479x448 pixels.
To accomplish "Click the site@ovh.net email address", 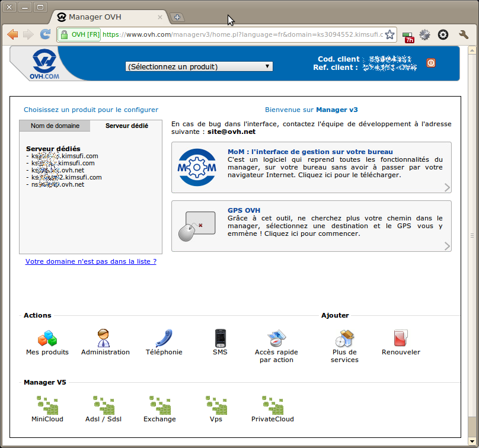I will pyautogui.click(x=231, y=132).
